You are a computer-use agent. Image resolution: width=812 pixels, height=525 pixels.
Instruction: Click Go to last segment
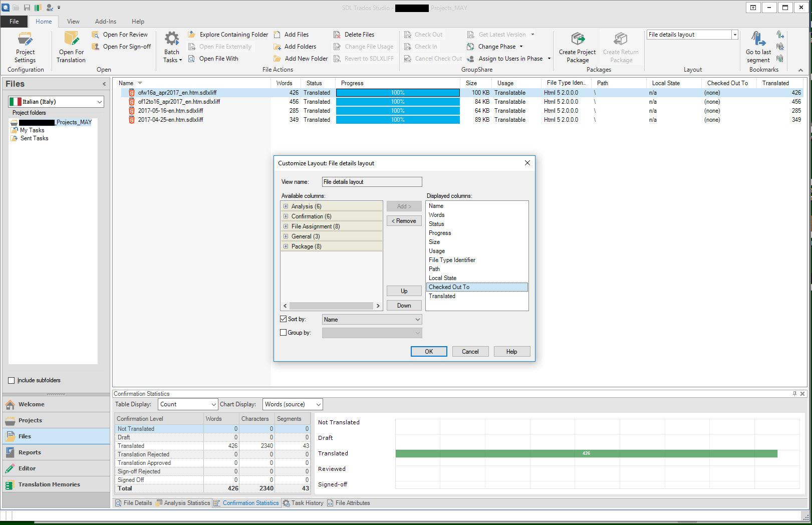[758, 48]
